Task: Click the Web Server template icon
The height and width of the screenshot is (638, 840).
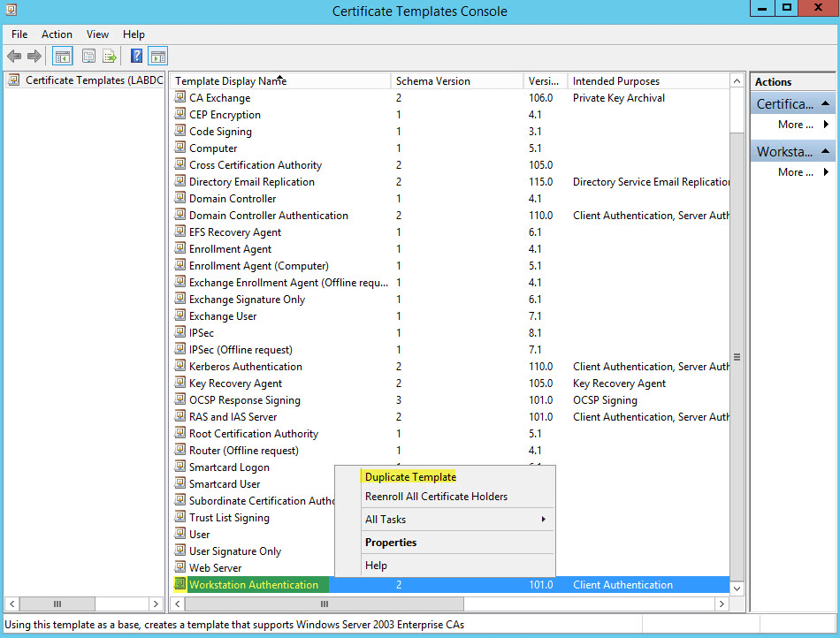Action: pos(180,567)
